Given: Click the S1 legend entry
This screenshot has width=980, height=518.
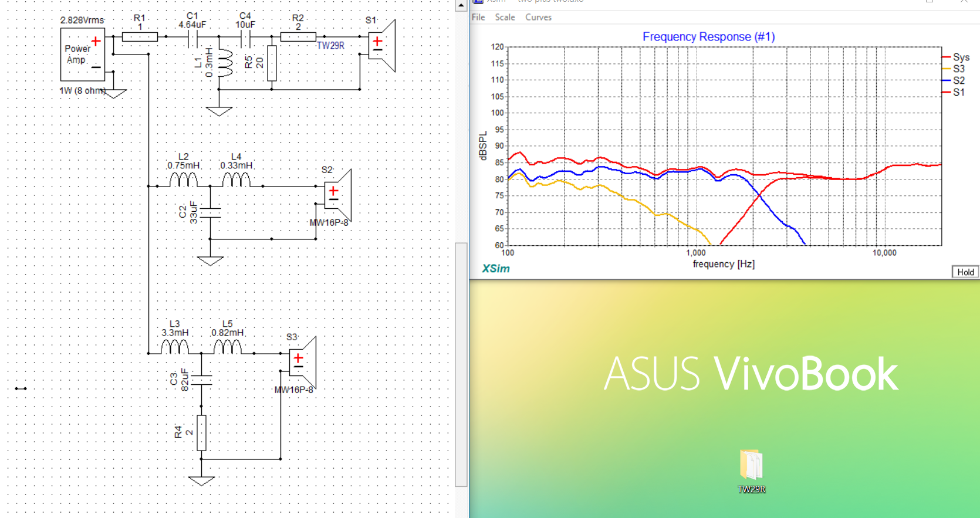Looking at the screenshot, I should [x=954, y=92].
